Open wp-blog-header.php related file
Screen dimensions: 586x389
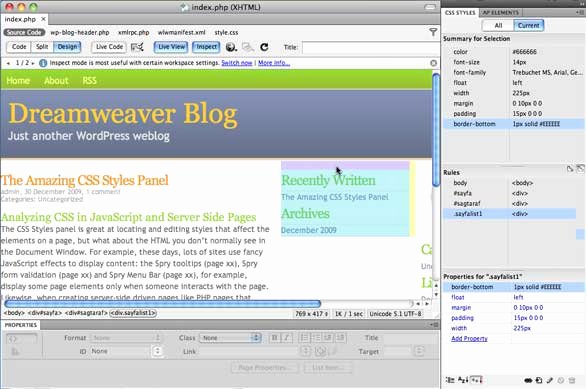point(80,33)
